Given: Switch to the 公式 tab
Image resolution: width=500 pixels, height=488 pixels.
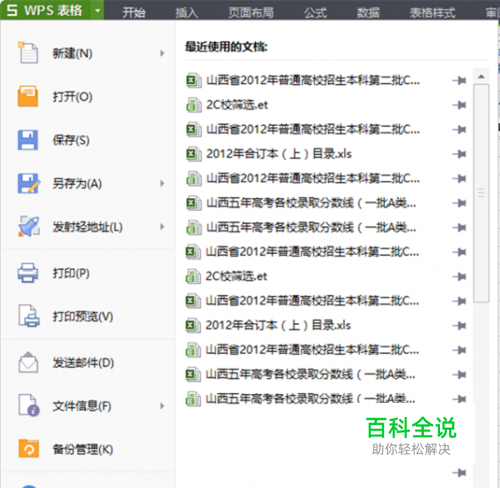Looking at the screenshot, I should point(315,13).
